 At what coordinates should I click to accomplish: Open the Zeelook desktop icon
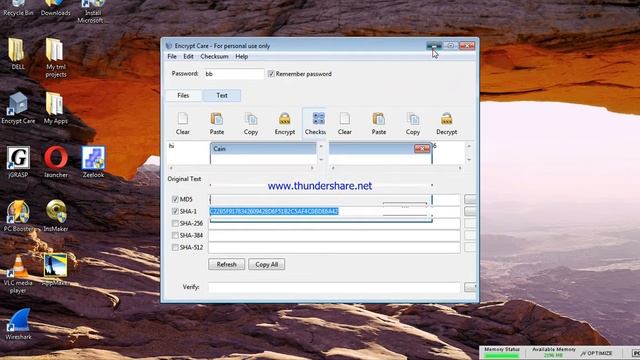(x=93, y=162)
